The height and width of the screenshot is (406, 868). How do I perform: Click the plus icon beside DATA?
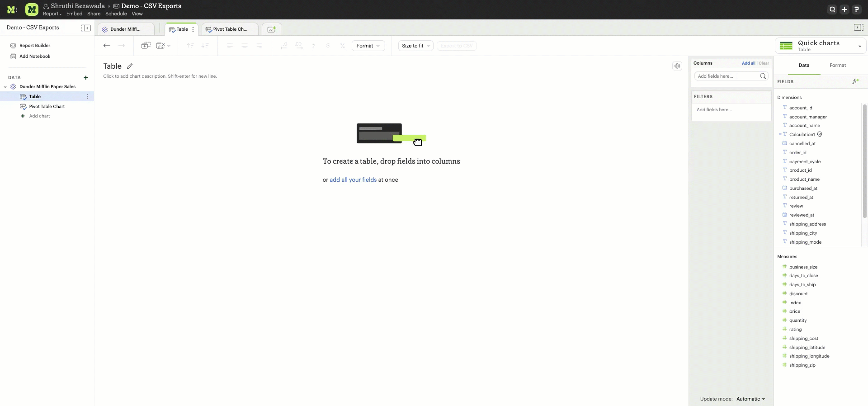(86, 78)
